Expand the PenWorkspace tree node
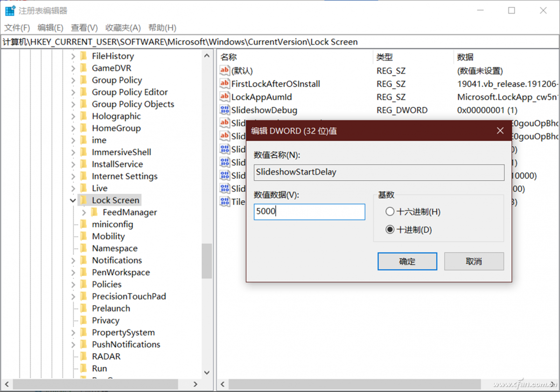 73,273
